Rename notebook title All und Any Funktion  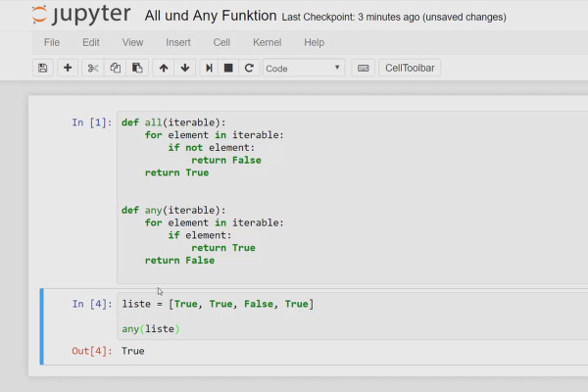click(x=211, y=16)
